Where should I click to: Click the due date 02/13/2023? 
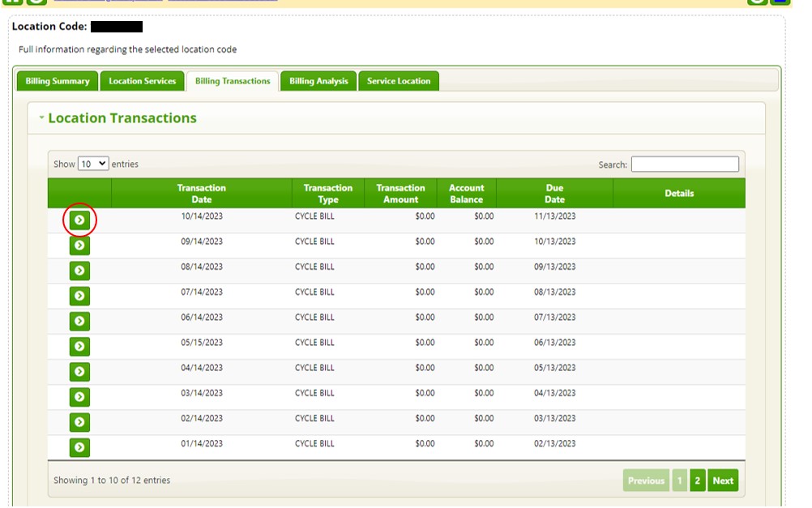pos(554,443)
